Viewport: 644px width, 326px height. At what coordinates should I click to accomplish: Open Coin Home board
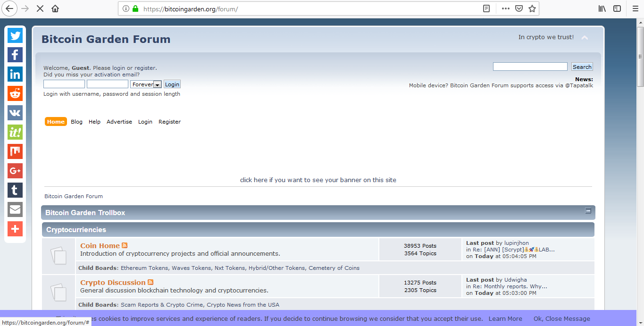(100, 245)
